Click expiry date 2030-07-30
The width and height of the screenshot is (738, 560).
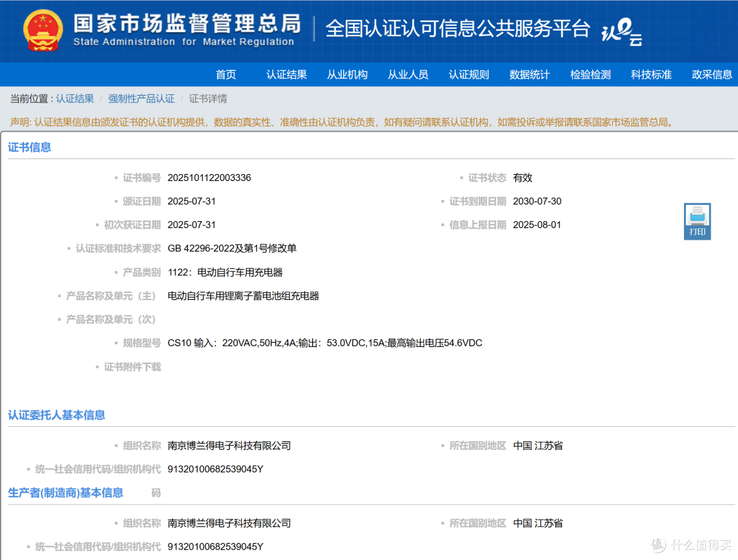[537, 201]
